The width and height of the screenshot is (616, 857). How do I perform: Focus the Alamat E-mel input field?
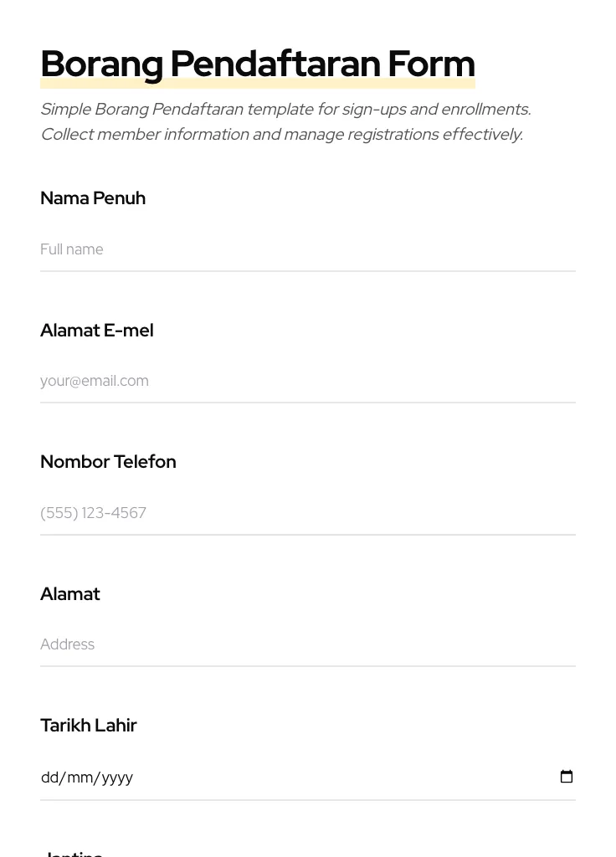(x=307, y=381)
